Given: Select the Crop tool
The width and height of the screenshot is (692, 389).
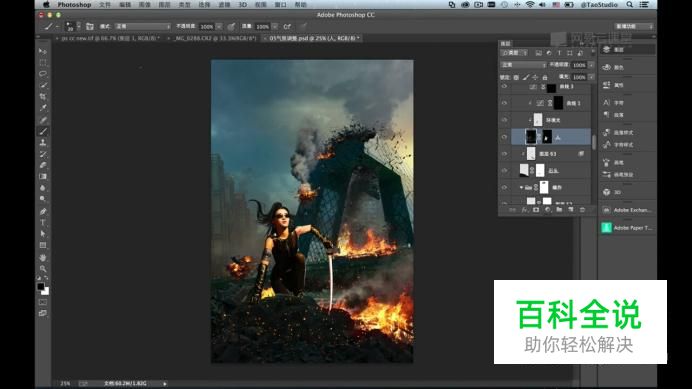Looking at the screenshot, I should (42, 97).
